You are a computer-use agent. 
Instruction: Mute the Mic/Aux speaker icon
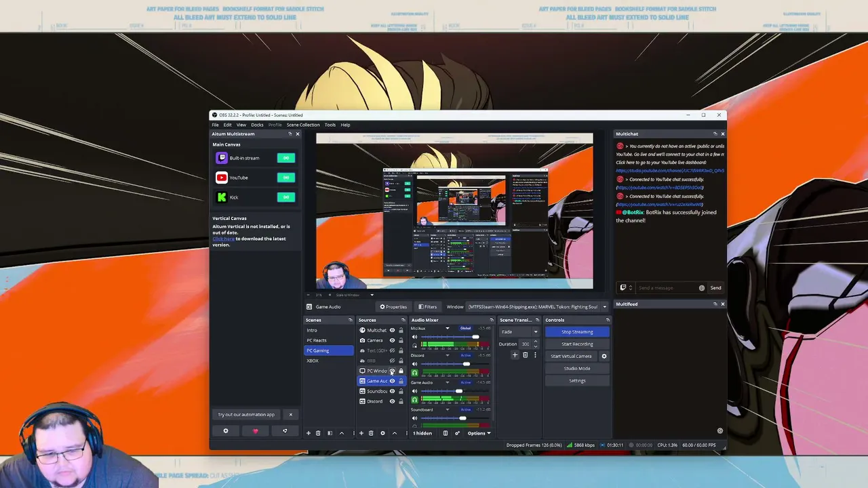pos(414,337)
